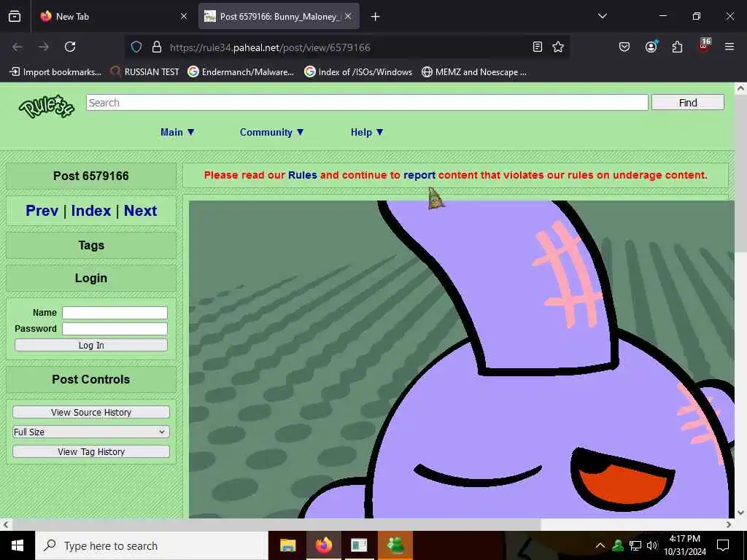The image size is (747, 560).
Task: List all tabs dropdown chevron
Action: [x=602, y=16]
